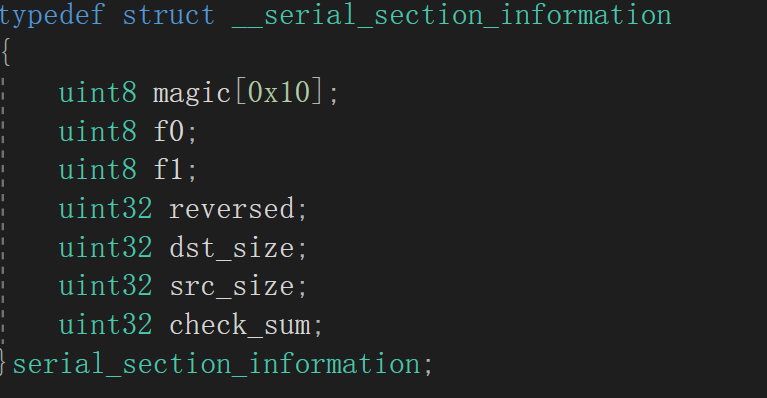The width and height of the screenshot is (767, 398).
Task: Click the uint32 type before check_sum
Action: coord(106,325)
